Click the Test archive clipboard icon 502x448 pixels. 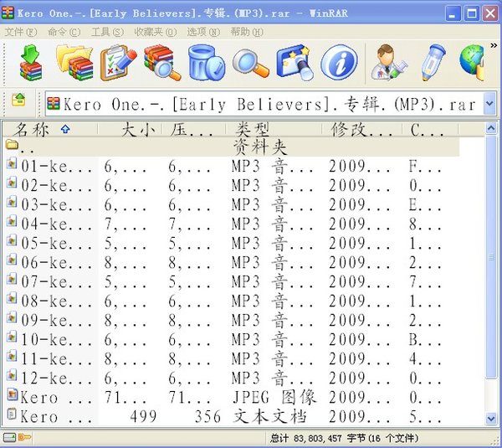[119, 63]
